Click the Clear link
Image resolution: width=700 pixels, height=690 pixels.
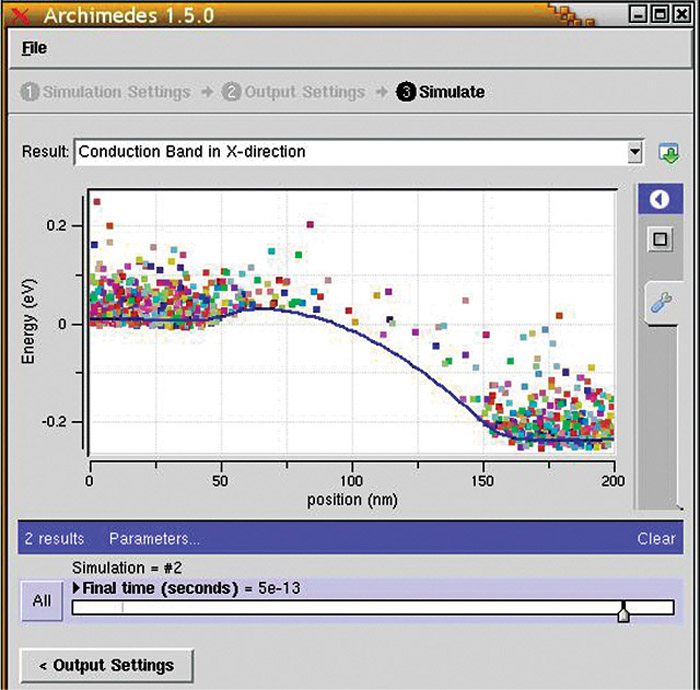point(656,538)
